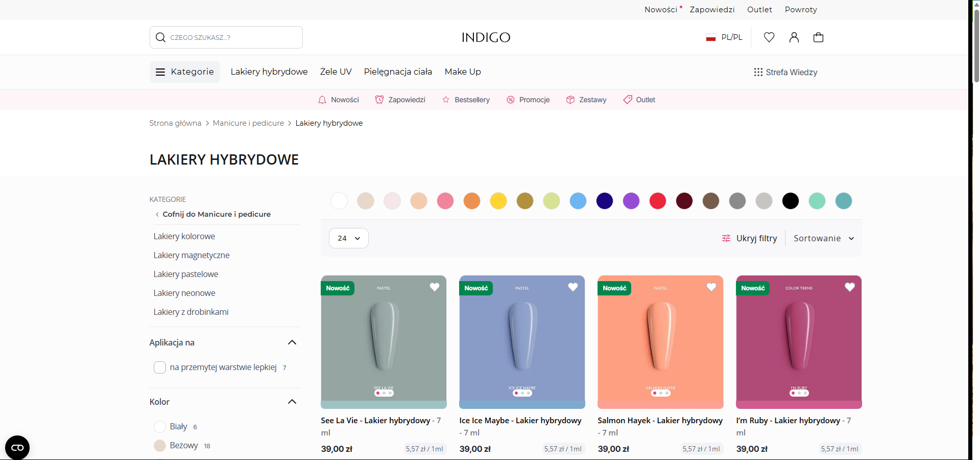Select the purple color swatch filter
Screen dimensions: 980x460
(x=631, y=201)
